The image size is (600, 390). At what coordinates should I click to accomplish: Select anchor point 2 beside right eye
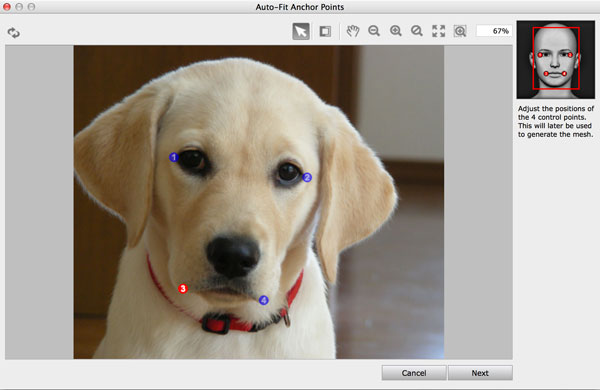click(307, 178)
